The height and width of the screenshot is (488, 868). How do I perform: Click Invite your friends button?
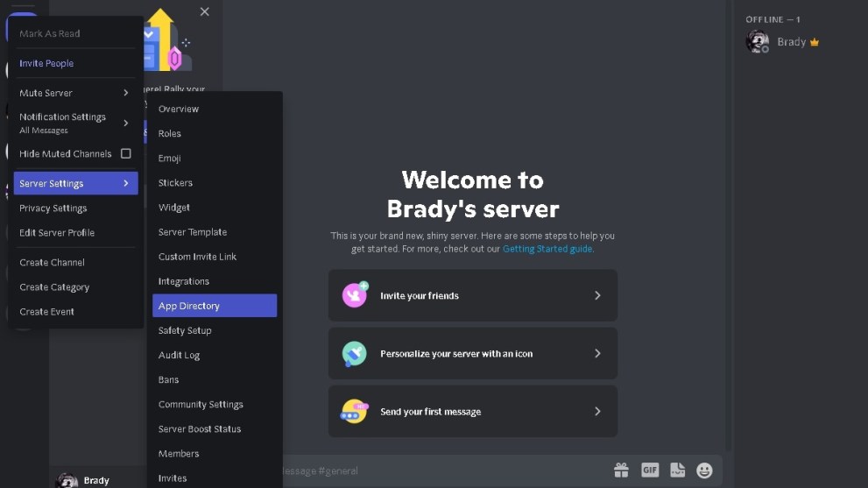[473, 295]
